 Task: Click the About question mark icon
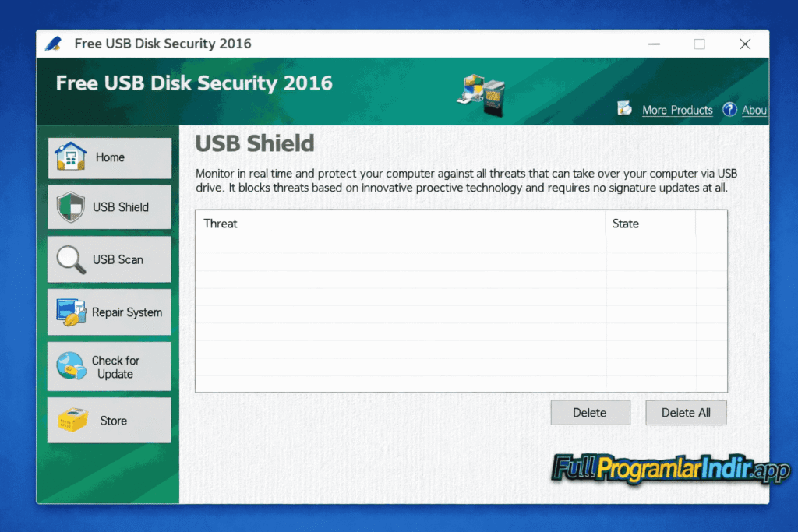click(x=730, y=109)
